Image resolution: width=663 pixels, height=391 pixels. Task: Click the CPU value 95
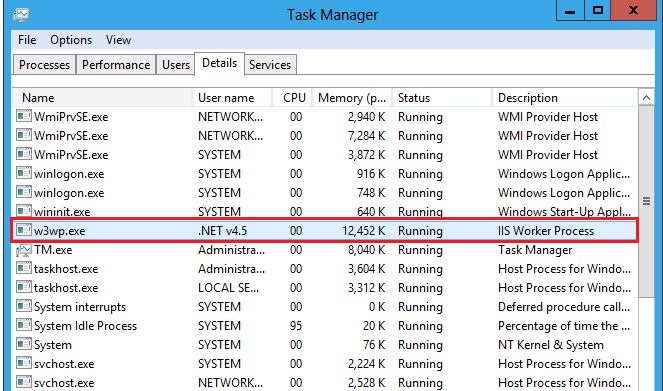coord(296,326)
